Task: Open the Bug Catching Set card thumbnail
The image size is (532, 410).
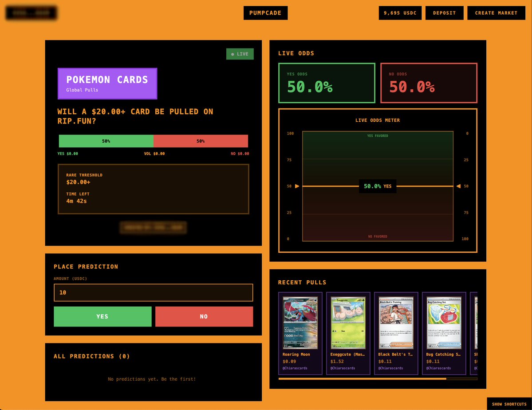Action: click(444, 322)
